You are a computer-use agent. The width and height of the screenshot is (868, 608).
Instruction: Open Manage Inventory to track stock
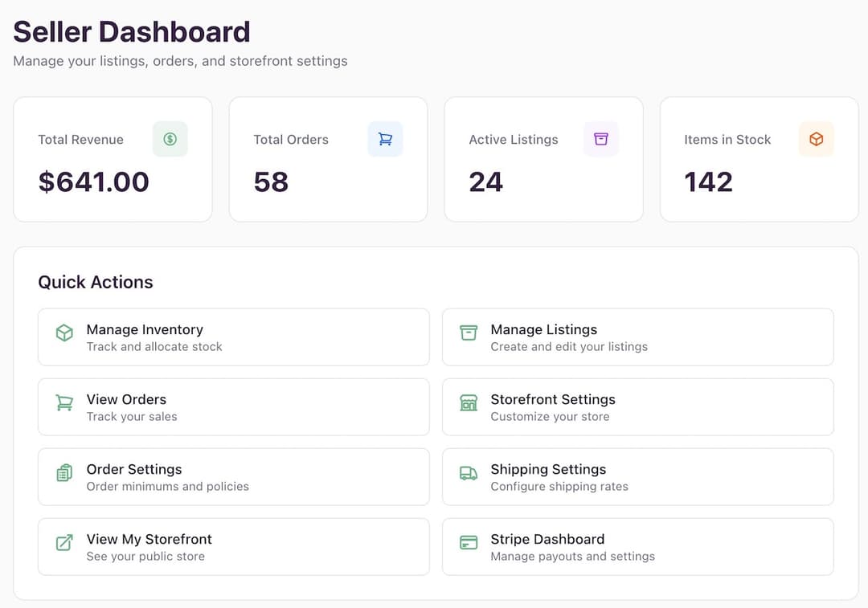coord(233,337)
